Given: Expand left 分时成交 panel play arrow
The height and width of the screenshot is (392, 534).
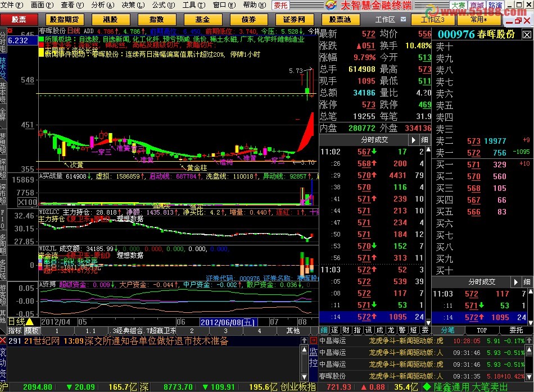Looking at the screenshot, I should point(413,140).
